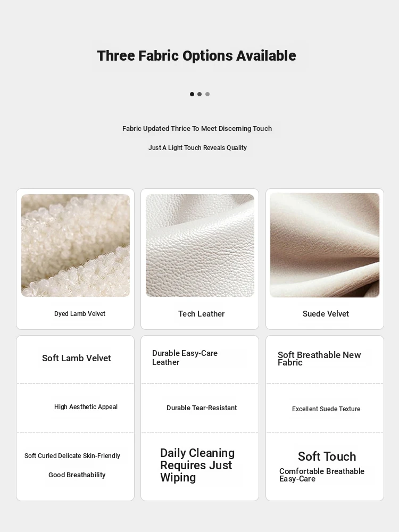Viewport: 399px width, 532px height.
Task: Click the first dark carousel dot
Action: [x=192, y=94]
